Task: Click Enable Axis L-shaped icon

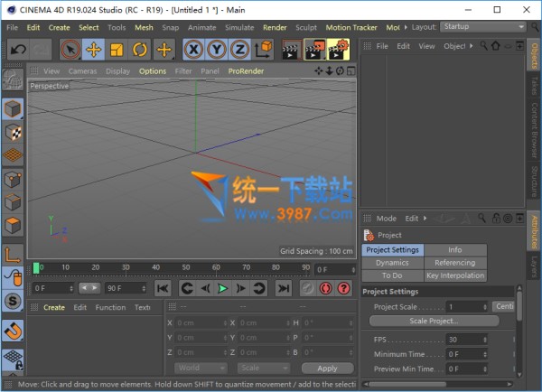Action: pyautogui.click(x=13, y=255)
